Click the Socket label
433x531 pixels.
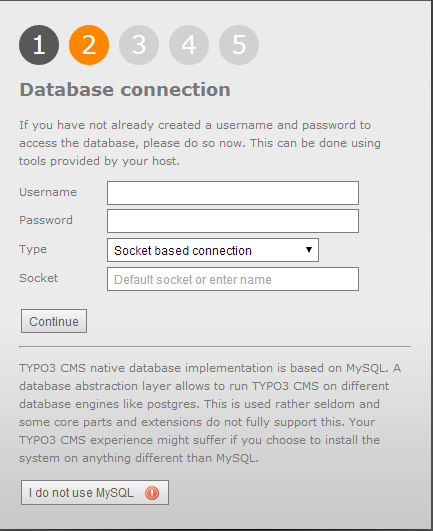[39, 278]
